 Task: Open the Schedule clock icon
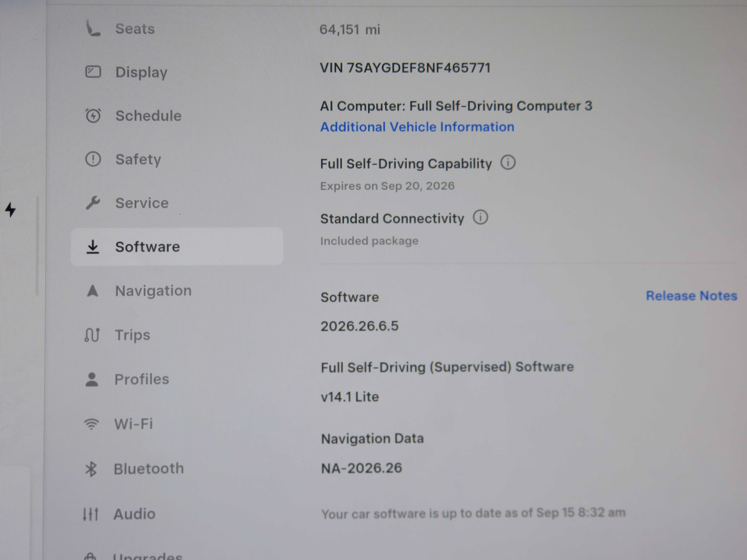click(93, 116)
